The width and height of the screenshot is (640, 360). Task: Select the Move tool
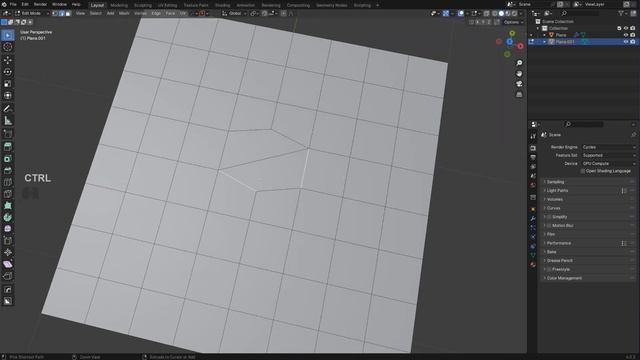point(8,60)
